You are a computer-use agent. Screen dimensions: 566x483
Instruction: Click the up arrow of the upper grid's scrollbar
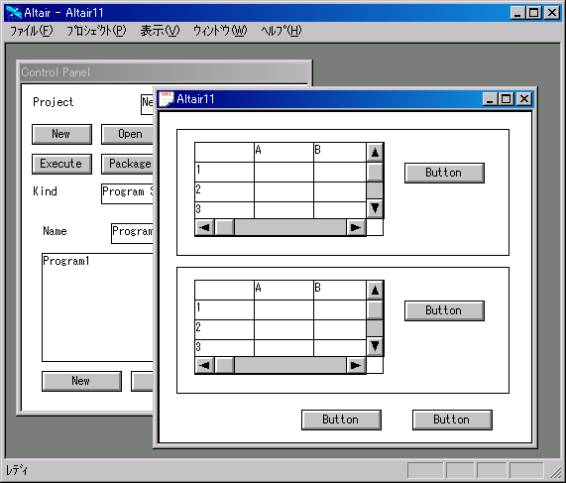375,153
